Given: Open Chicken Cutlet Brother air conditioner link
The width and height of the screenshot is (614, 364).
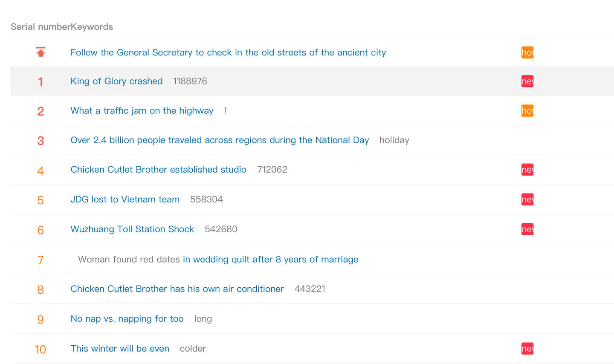Looking at the screenshot, I should pos(177,289).
